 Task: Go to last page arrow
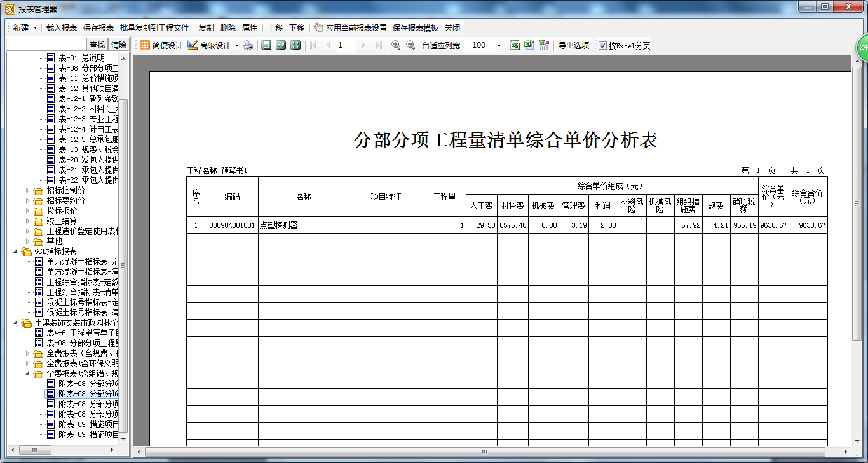point(379,46)
